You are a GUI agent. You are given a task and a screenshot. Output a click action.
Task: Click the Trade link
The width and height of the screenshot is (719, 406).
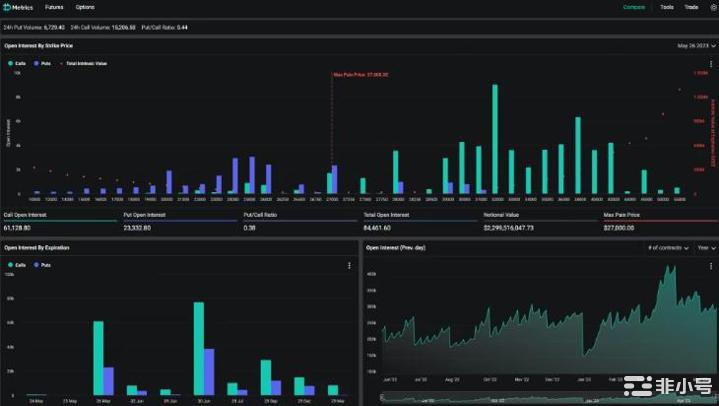(x=691, y=7)
